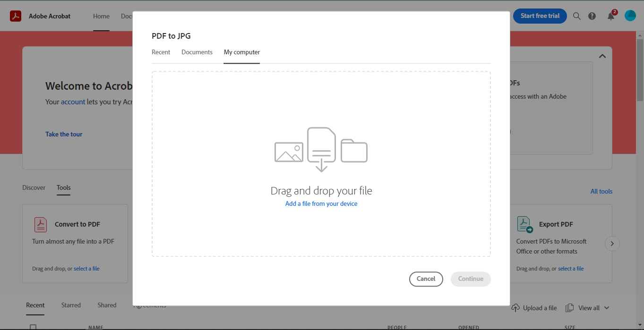This screenshot has height=330, width=644.
Task: Open the Shared files tab
Action: [107, 305]
